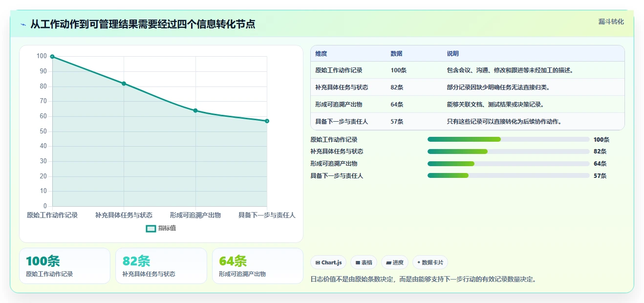Click the 57条 value beside the progress bar
The width and height of the screenshot is (644, 303).
point(600,176)
